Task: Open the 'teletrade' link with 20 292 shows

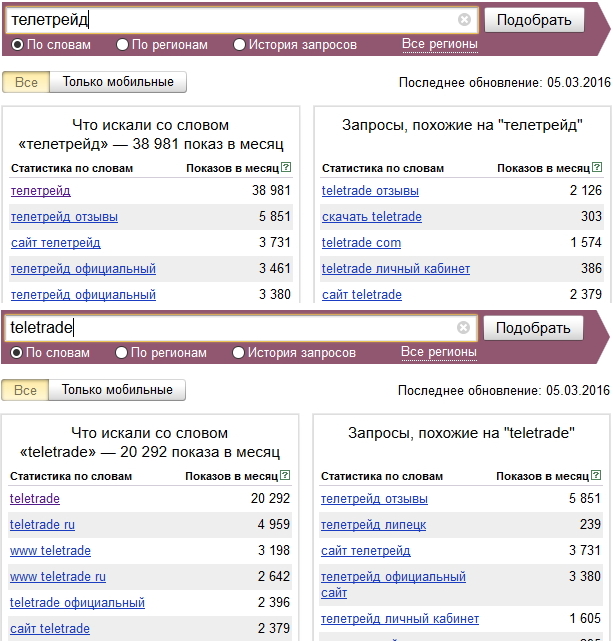Action: (35, 499)
